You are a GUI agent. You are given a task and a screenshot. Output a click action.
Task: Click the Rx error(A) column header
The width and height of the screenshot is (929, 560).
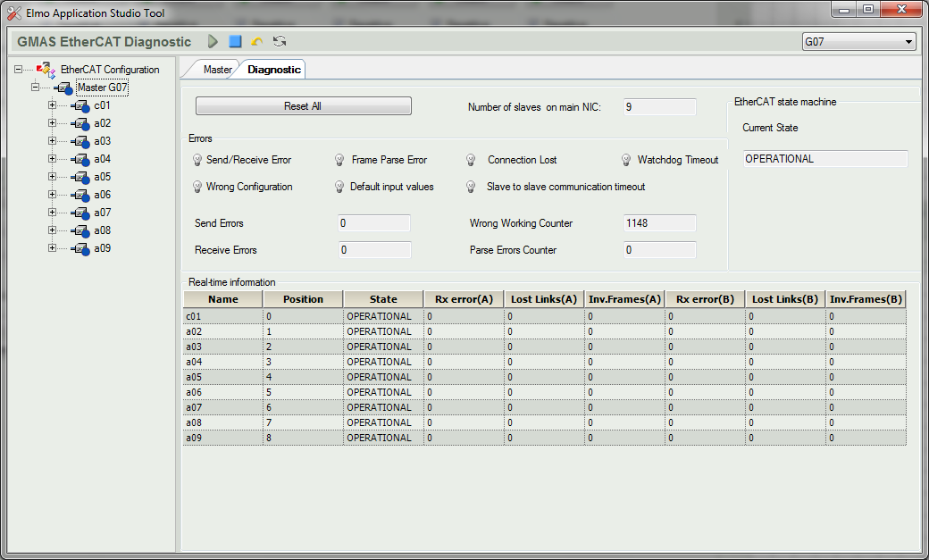click(x=464, y=299)
